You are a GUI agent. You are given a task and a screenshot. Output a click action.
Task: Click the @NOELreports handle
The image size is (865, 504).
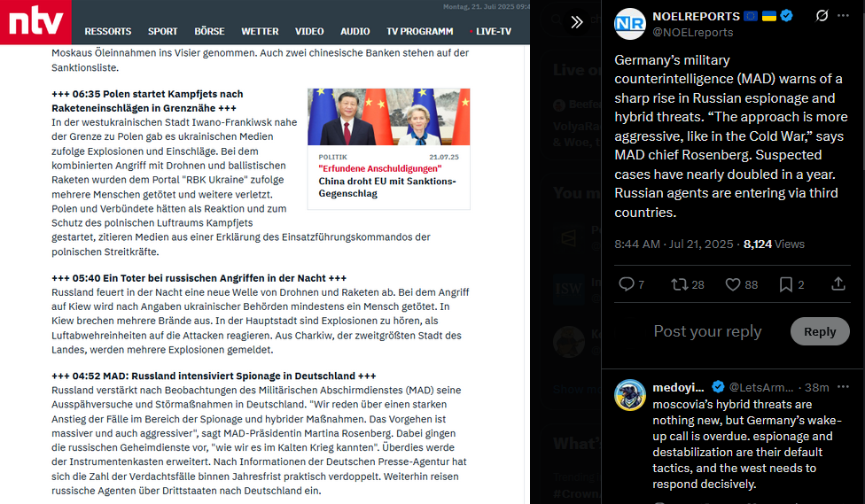click(693, 33)
